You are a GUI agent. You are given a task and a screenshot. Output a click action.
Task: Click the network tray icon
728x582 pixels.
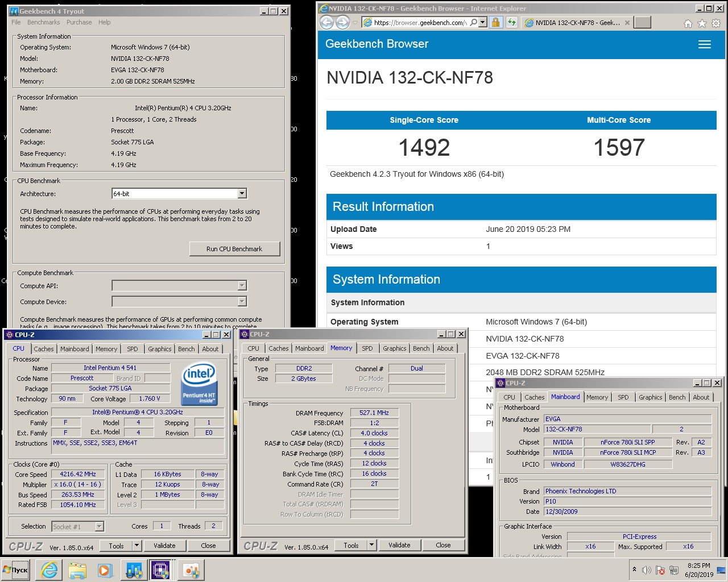point(674,570)
